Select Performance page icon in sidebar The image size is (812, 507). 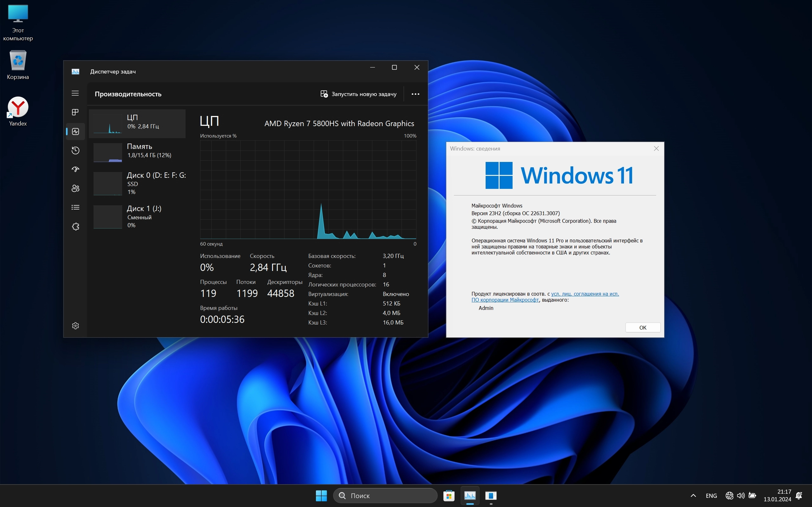75,132
